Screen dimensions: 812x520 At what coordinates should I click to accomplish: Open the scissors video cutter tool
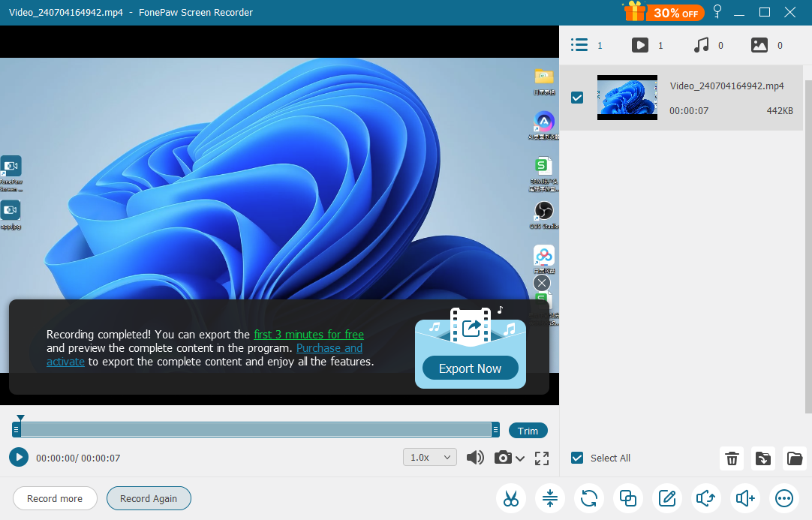(510, 498)
